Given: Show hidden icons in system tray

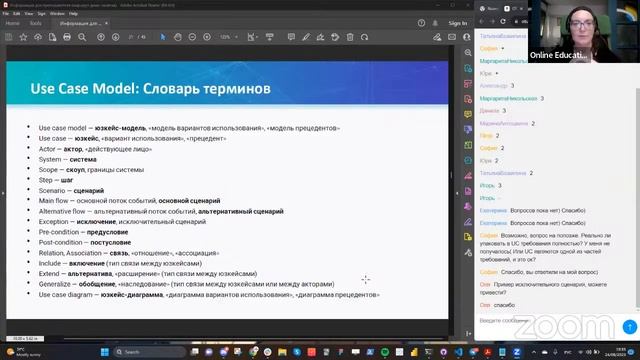Looking at the screenshot, I should click(533, 352).
